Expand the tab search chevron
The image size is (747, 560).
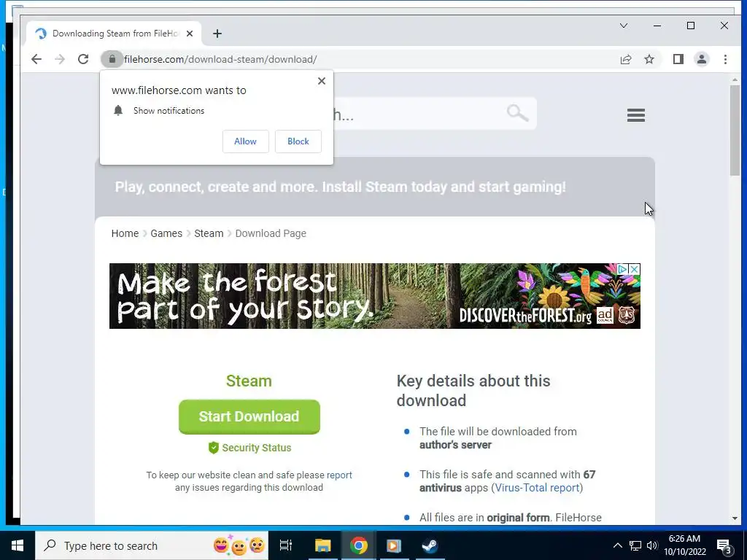tap(624, 26)
